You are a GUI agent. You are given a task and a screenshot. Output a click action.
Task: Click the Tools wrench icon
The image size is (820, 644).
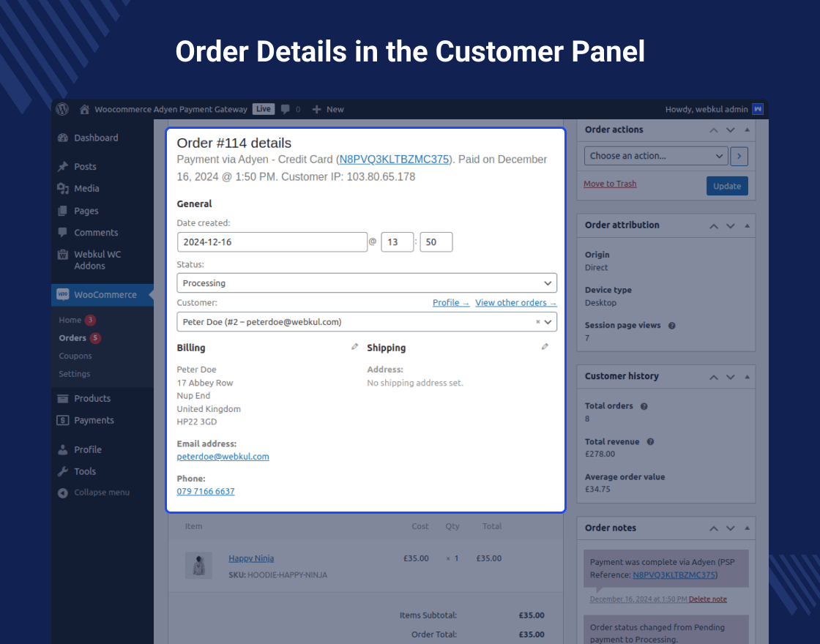63,471
